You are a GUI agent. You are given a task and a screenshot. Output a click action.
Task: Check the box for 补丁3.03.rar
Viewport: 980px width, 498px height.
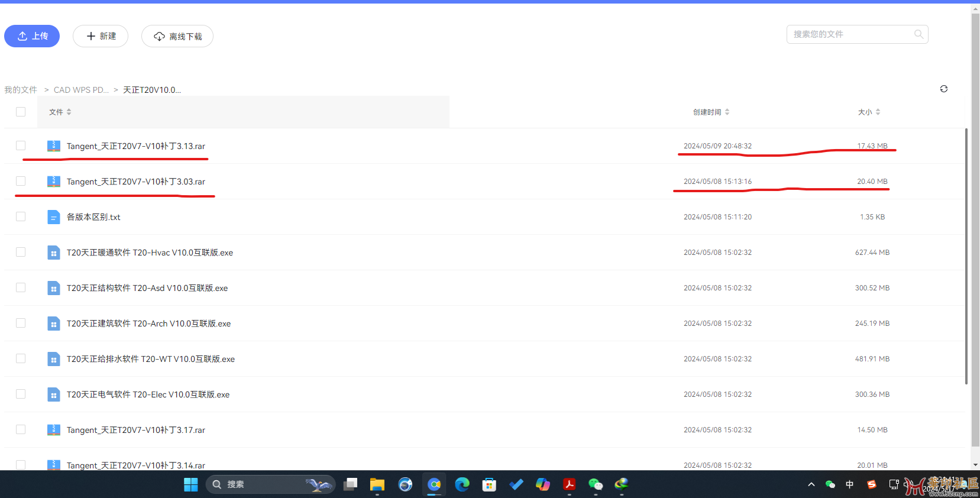point(21,181)
